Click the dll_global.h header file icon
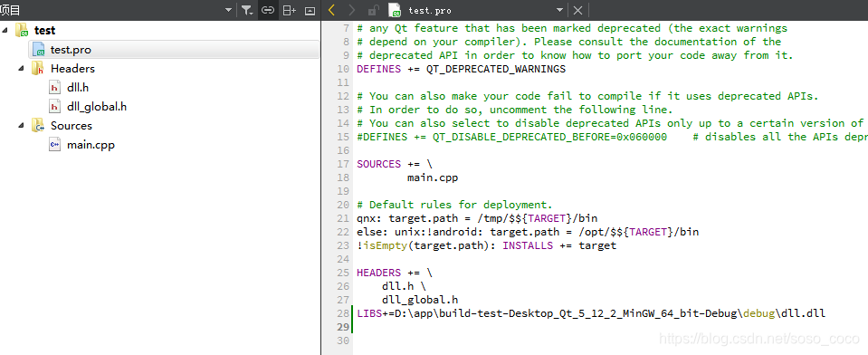The width and height of the screenshot is (868, 355). pyautogui.click(x=54, y=107)
